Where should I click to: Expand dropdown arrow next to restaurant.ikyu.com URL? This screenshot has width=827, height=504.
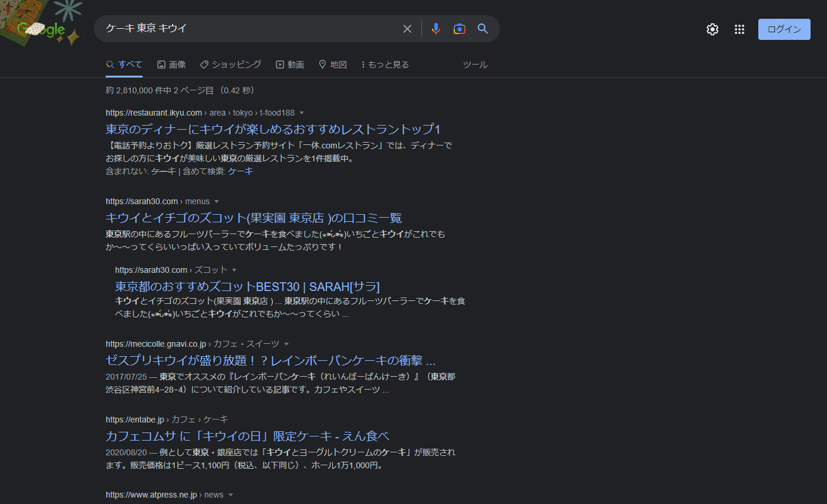click(302, 113)
